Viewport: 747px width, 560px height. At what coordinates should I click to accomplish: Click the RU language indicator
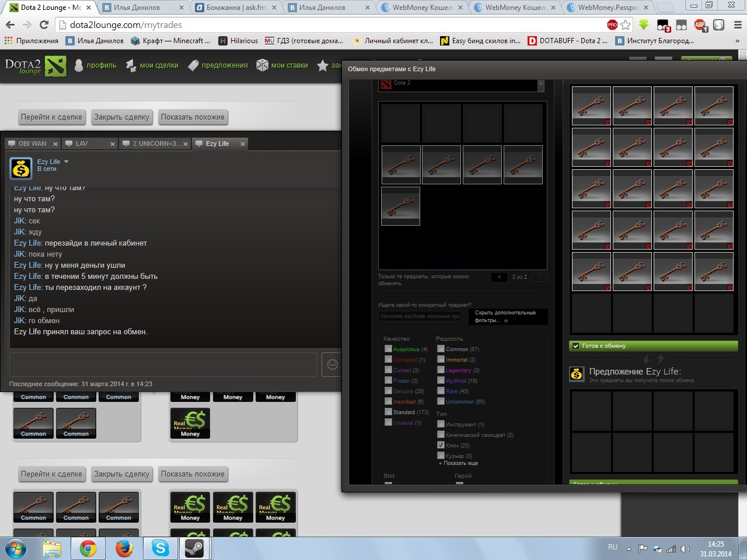pyautogui.click(x=613, y=547)
